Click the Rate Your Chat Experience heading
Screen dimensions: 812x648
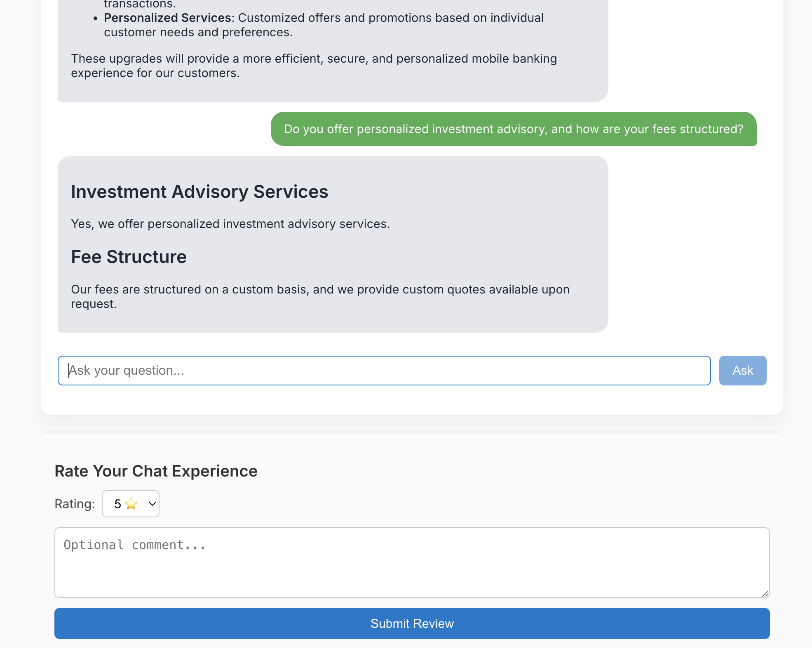click(156, 471)
